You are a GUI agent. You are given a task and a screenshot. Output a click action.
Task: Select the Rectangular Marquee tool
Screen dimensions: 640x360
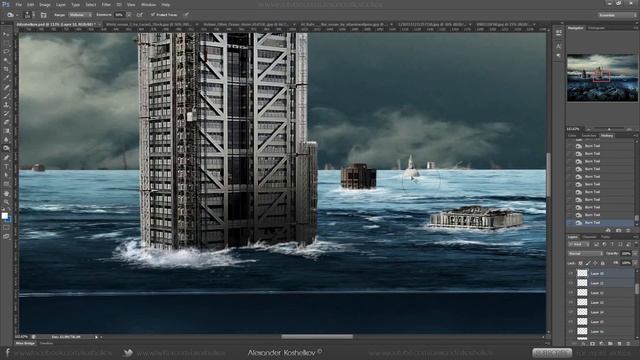click(x=6, y=43)
